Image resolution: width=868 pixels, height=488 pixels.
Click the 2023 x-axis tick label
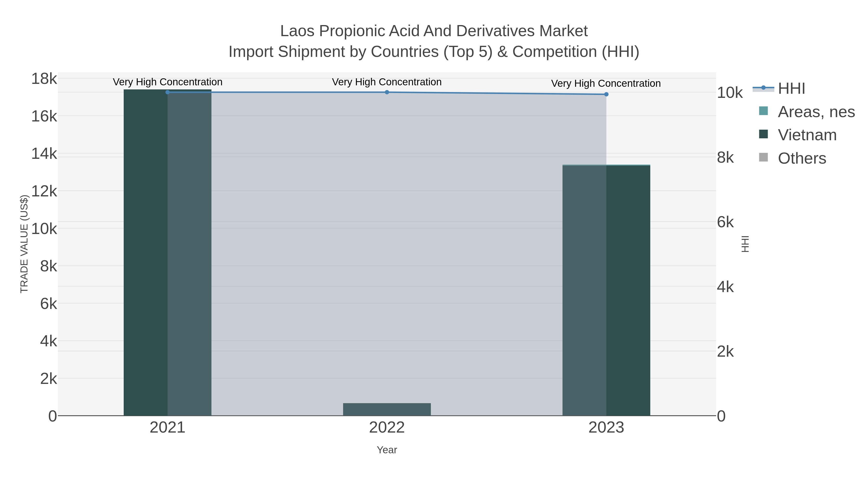click(606, 428)
